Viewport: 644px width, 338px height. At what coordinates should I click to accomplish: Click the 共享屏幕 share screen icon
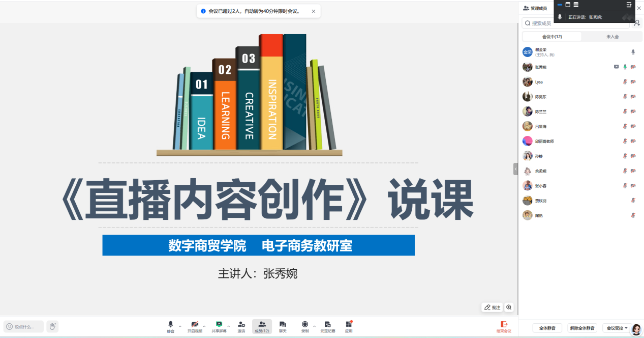219,324
